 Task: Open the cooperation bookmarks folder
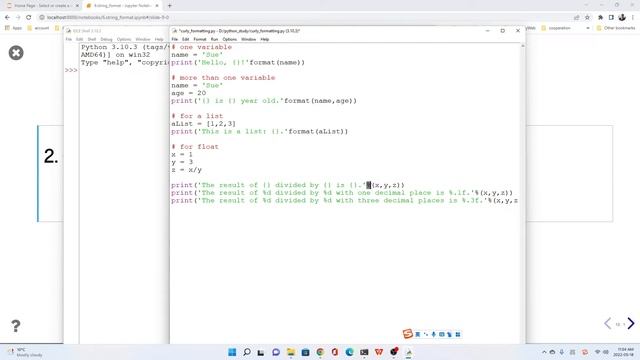pos(556,28)
